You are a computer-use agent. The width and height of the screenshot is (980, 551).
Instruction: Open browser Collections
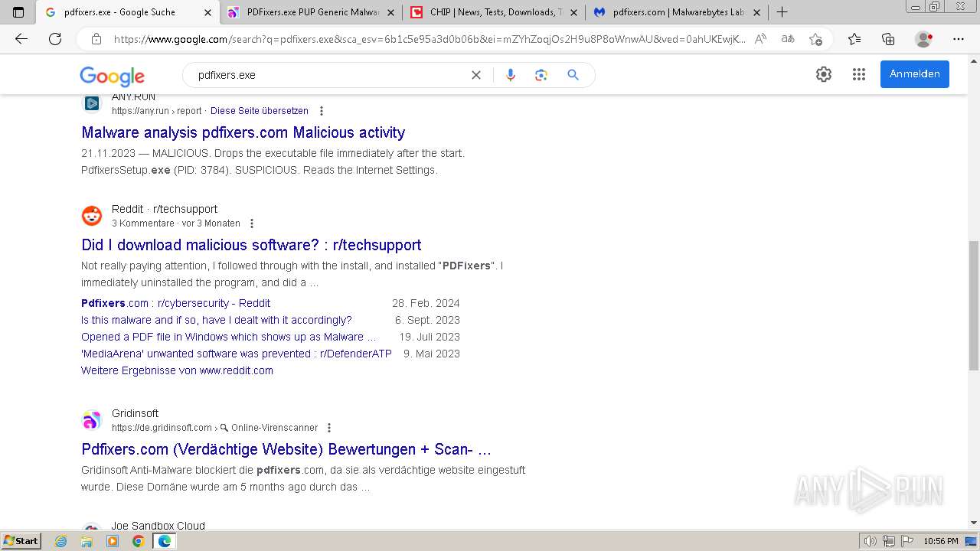pyautogui.click(x=888, y=39)
